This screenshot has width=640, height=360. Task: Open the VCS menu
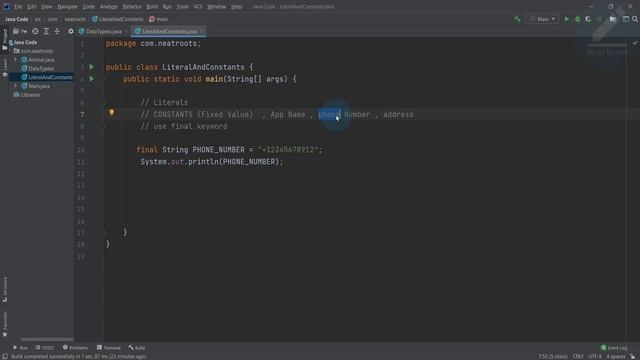[198, 7]
